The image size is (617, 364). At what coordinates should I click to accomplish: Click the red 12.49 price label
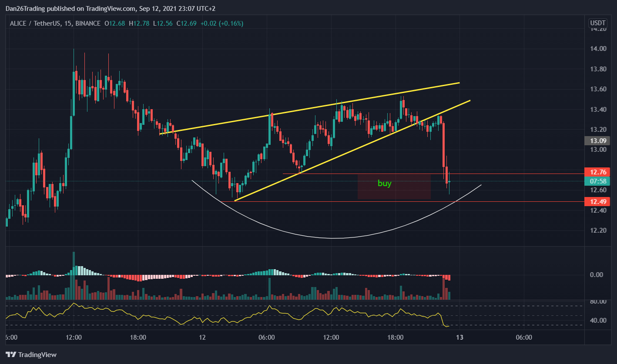tap(597, 201)
